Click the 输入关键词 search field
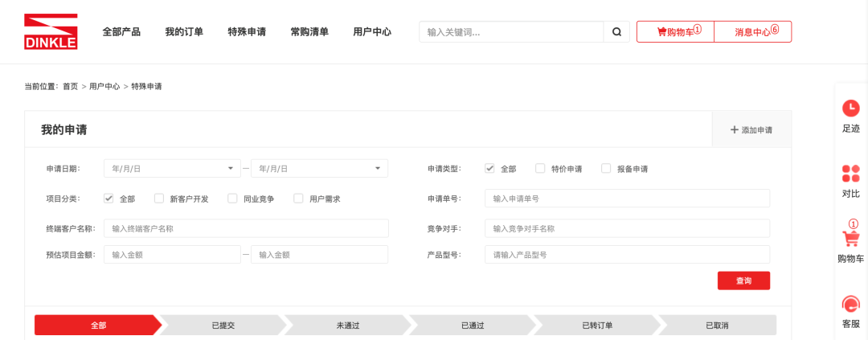The width and height of the screenshot is (868, 340). pos(511,32)
